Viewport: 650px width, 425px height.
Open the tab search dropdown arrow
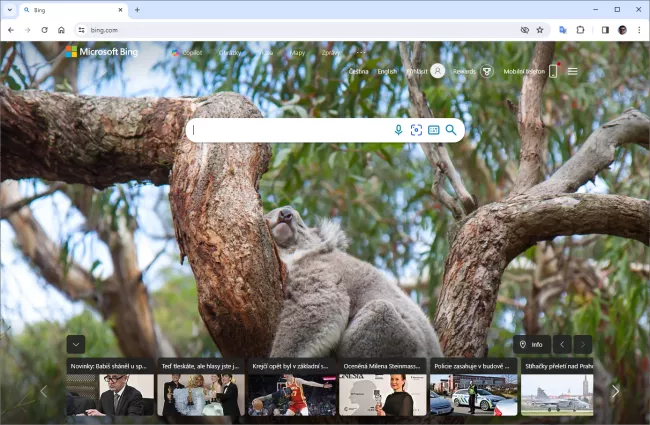click(x=9, y=10)
